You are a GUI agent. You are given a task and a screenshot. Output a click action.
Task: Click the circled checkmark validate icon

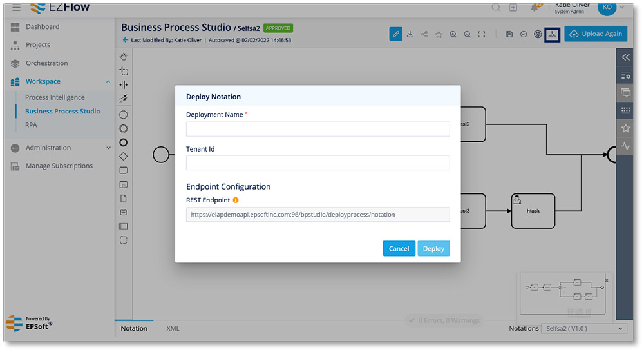pyautogui.click(x=523, y=34)
